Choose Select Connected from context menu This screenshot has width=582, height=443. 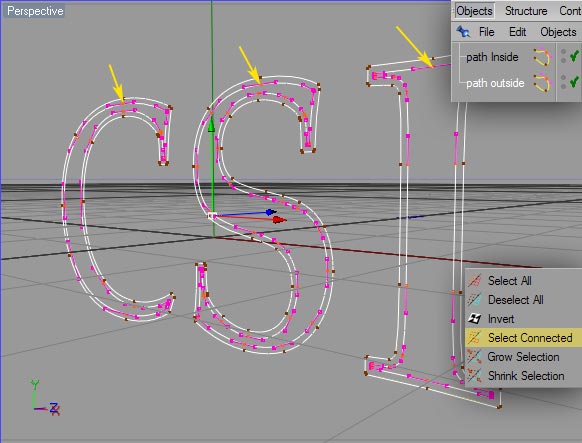523,338
